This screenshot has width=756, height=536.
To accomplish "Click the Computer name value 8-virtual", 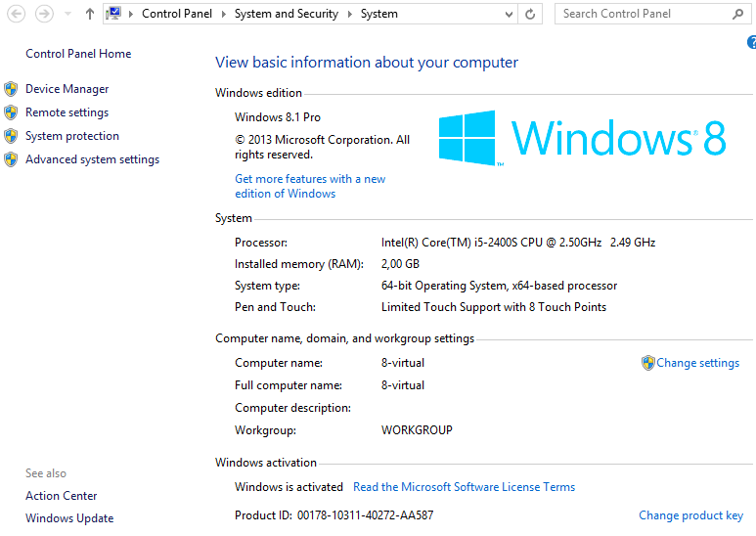I will [x=403, y=363].
